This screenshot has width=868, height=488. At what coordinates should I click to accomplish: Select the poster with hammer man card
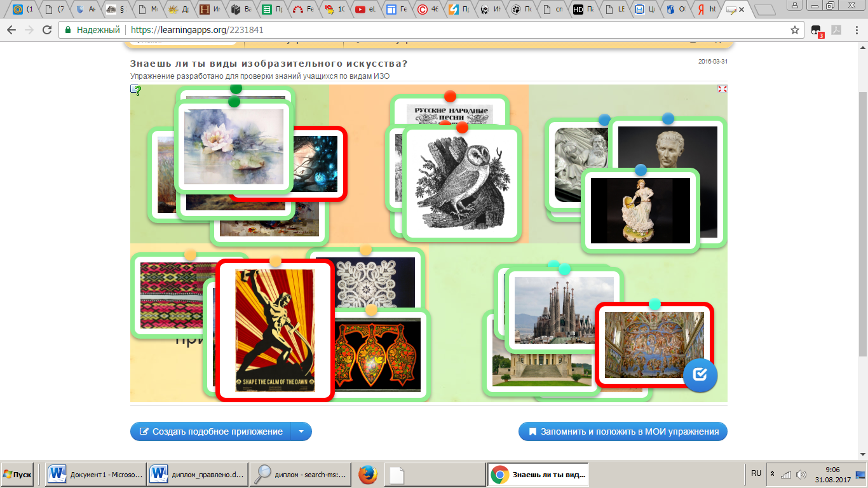(x=275, y=330)
